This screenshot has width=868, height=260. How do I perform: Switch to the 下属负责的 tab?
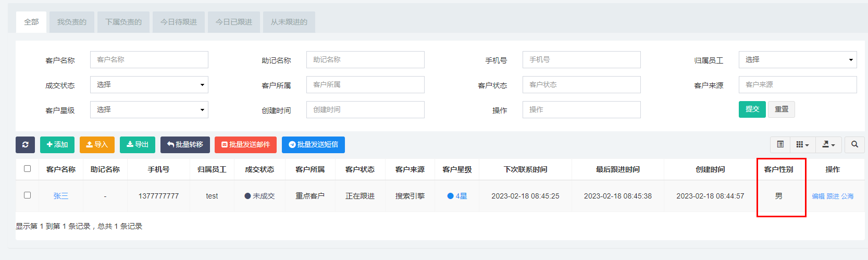(123, 22)
